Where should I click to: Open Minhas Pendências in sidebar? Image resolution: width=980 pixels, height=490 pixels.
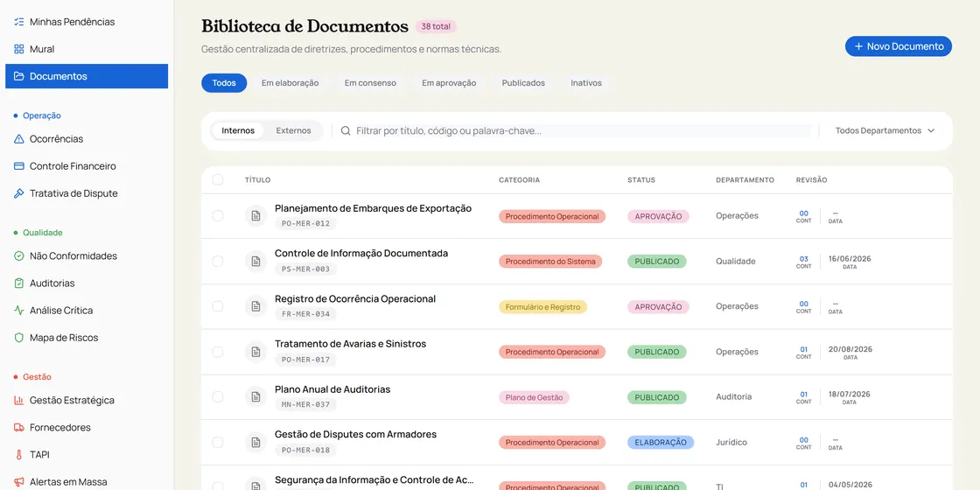(87, 22)
